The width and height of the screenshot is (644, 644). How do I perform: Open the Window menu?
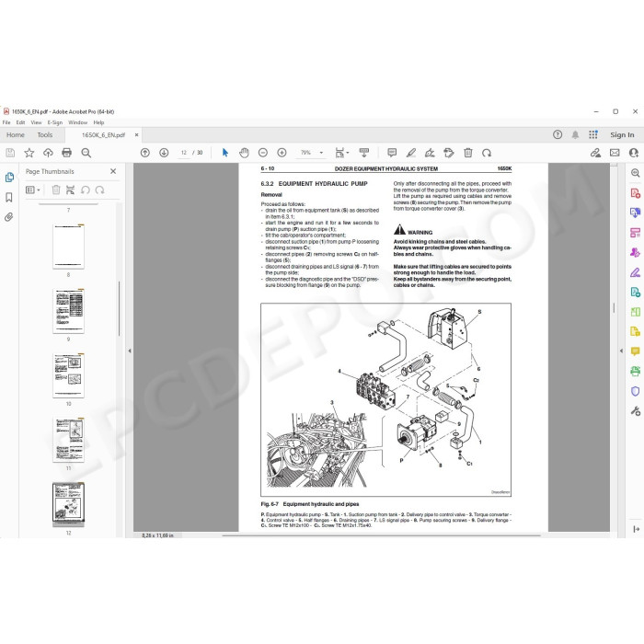[x=77, y=122]
